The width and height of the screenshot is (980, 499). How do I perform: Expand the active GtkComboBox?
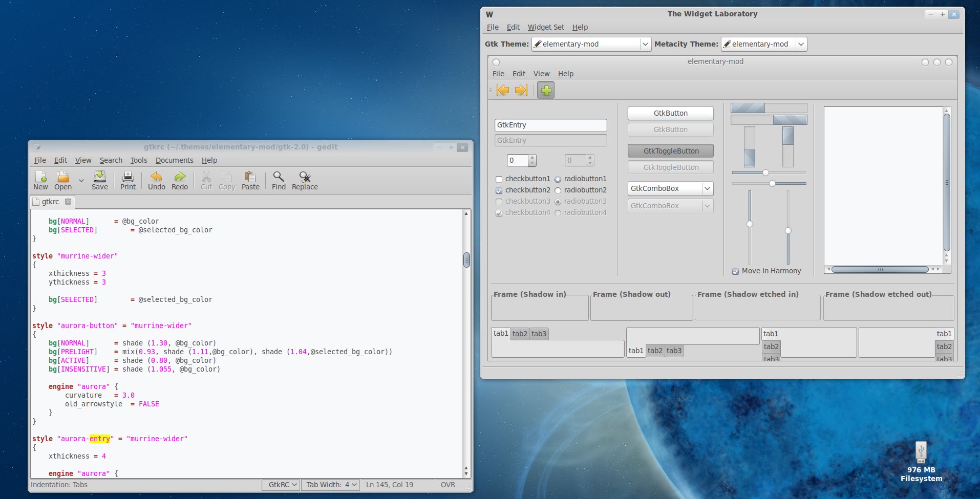[x=670, y=188]
